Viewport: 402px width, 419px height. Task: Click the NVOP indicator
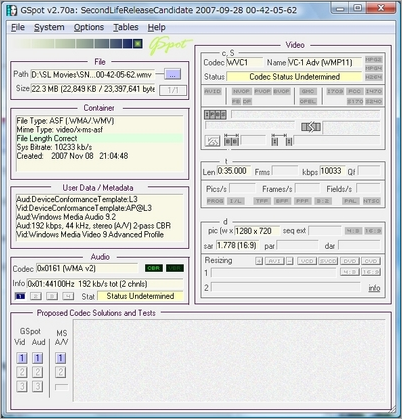pos(242,91)
